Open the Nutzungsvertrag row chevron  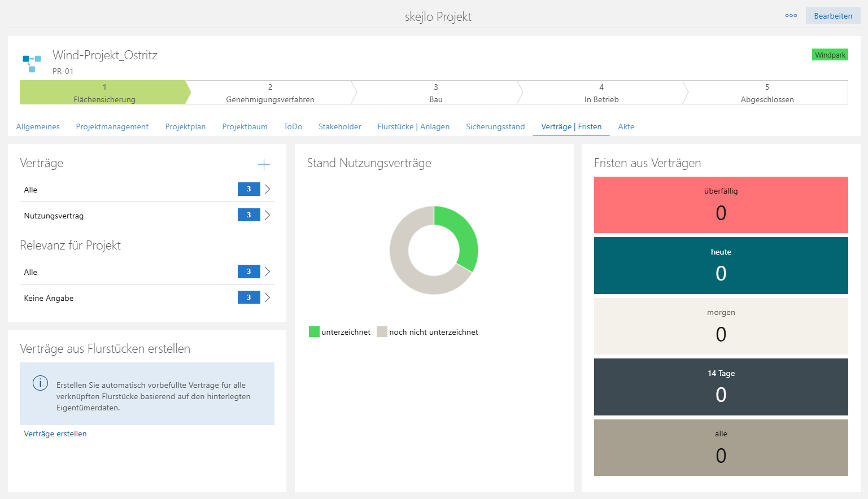click(x=268, y=215)
